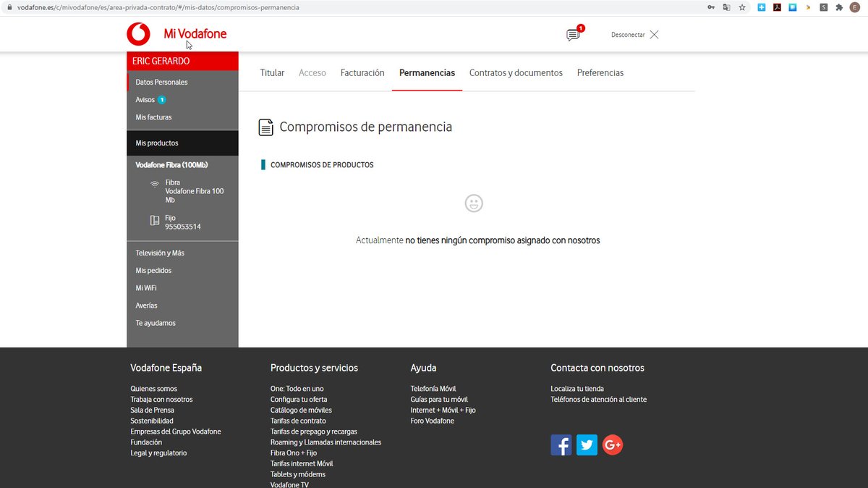Click the translate page icon in address bar
Image resolution: width=868 pixels, height=488 pixels.
[726, 7]
